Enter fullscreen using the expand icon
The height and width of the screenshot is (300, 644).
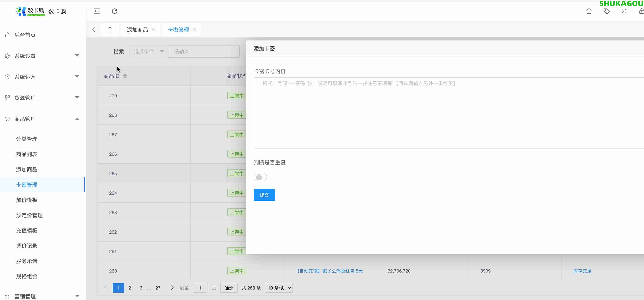[624, 11]
